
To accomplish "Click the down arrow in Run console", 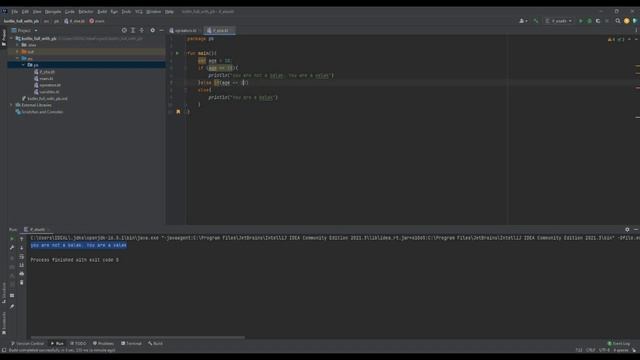I will (22, 248).
